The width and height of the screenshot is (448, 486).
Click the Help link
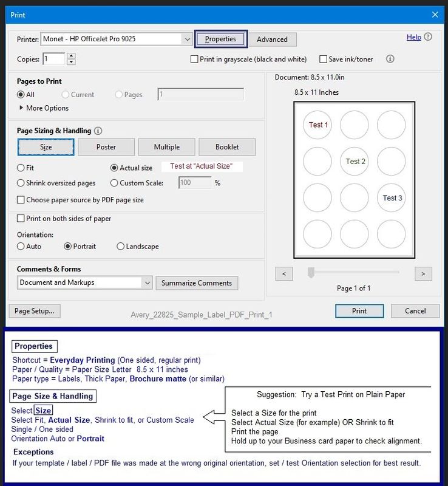[413, 37]
